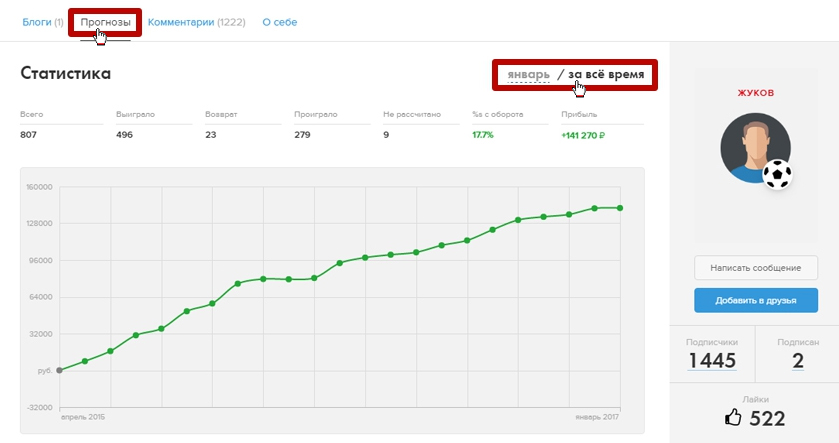
Task: Click the Добавить в друзья button
Action: [x=756, y=300]
